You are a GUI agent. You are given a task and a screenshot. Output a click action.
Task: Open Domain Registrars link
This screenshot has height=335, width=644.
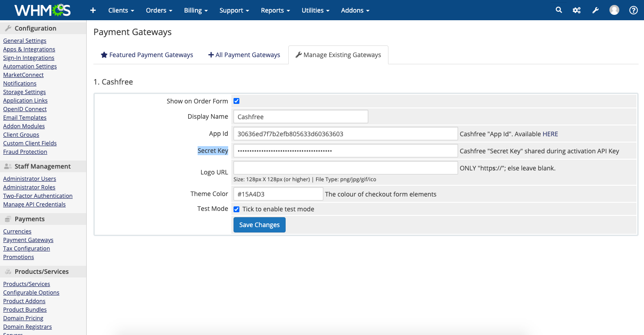coord(27,327)
